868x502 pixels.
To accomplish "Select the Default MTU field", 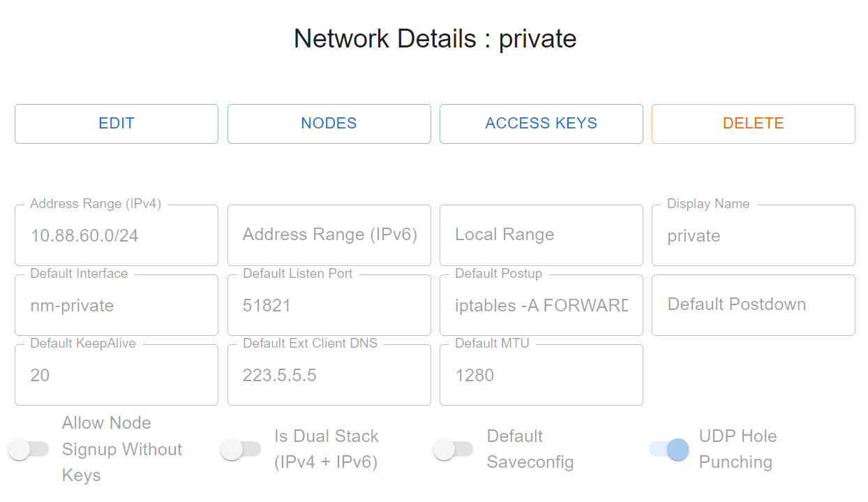I will click(541, 375).
